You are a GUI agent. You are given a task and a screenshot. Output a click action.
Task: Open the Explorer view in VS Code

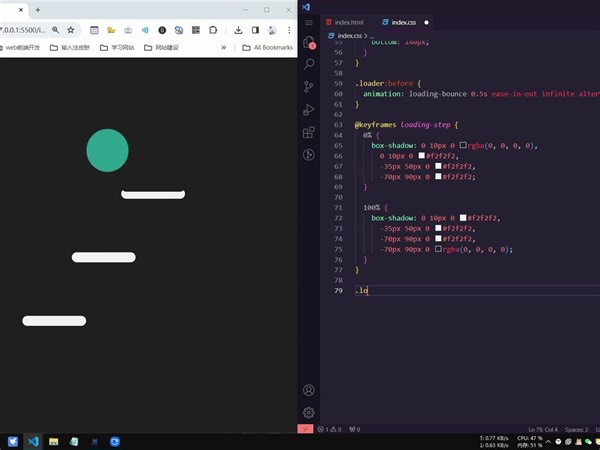pos(309,42)
